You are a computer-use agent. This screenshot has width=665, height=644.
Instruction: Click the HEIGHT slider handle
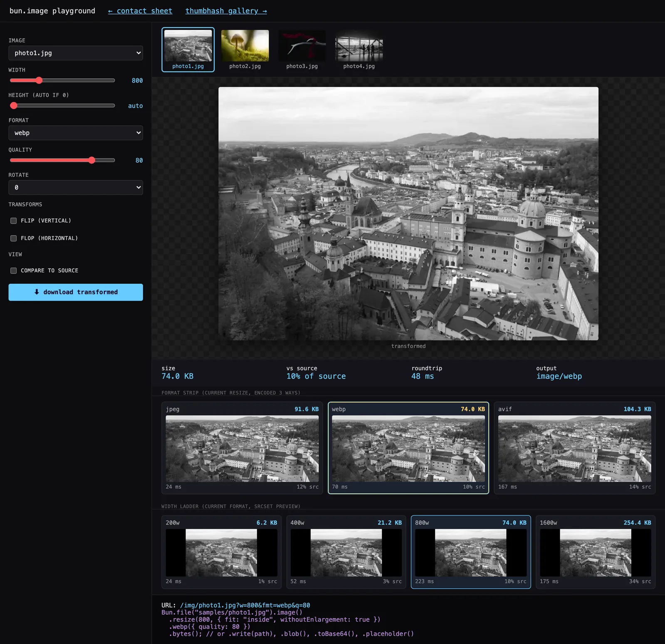tap(14, 106)
